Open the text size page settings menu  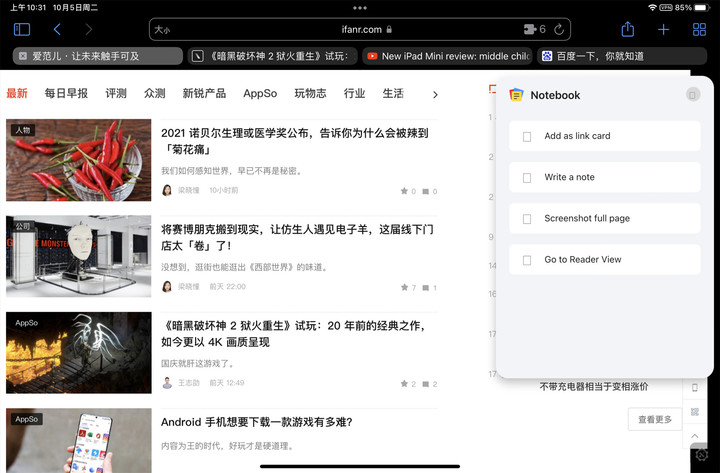(x=162, y=30)
